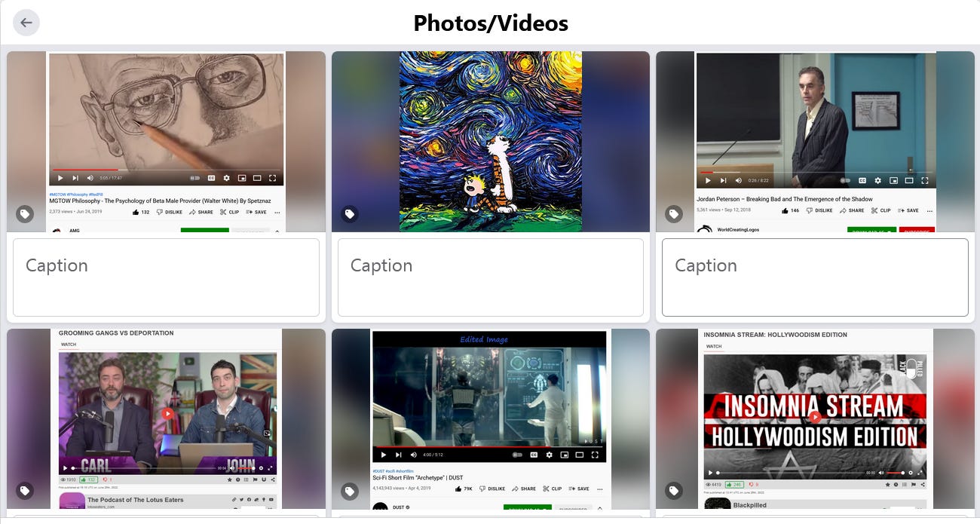Add caption under the starry night painting

pos(491,277)
